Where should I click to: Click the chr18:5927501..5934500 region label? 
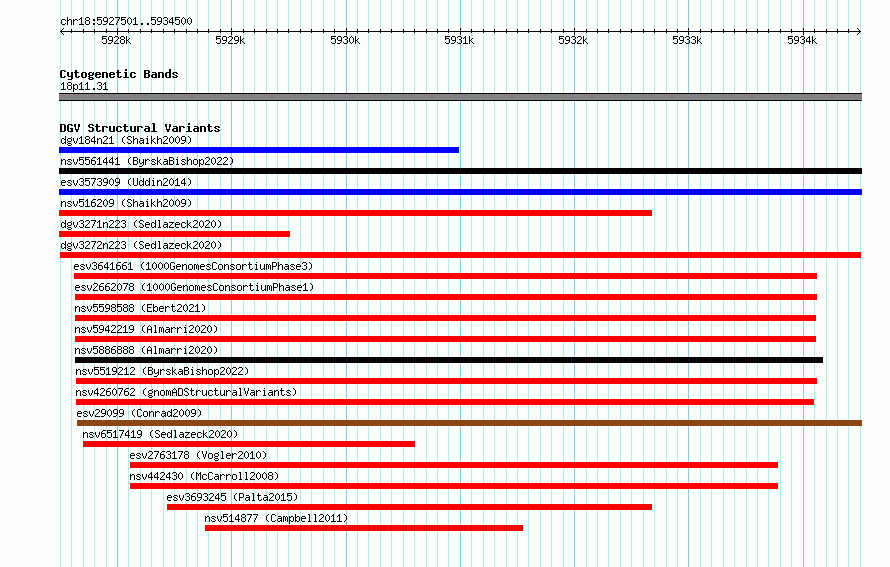(x=126, y=21)
